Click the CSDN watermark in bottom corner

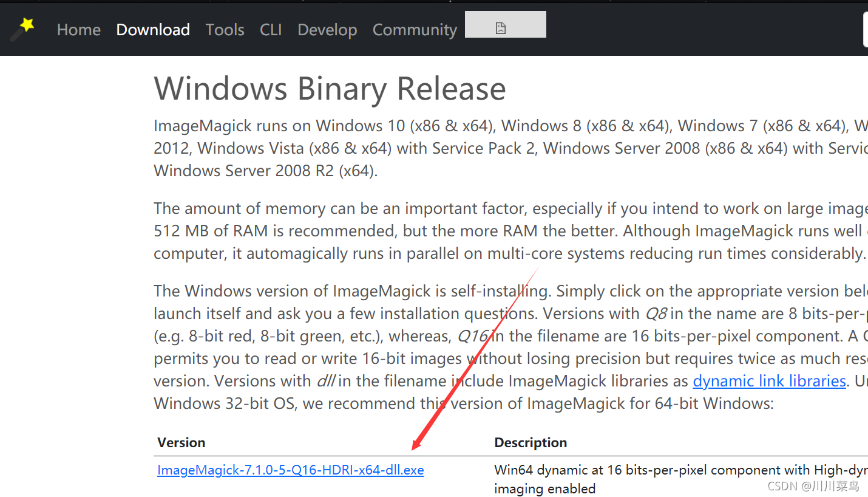(813, 486)
